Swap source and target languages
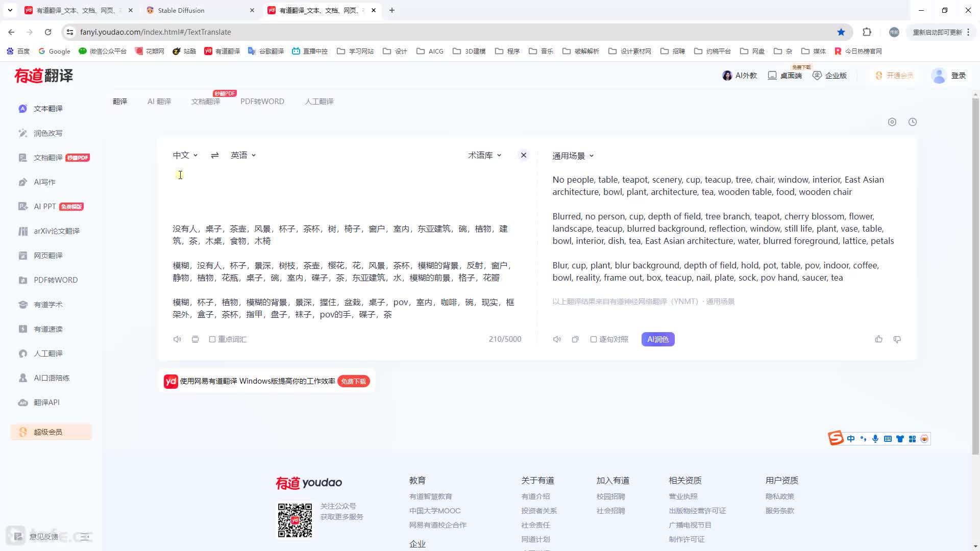980x551 pixels. pos(215,155)
